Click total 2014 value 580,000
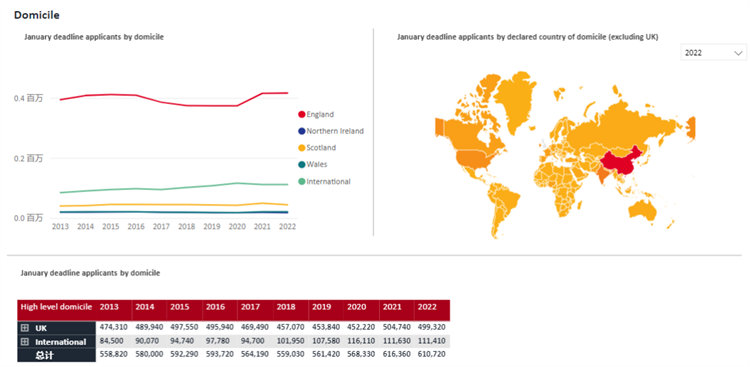The width and height of the screenshot is (750, 367). [x=149, y=355]
